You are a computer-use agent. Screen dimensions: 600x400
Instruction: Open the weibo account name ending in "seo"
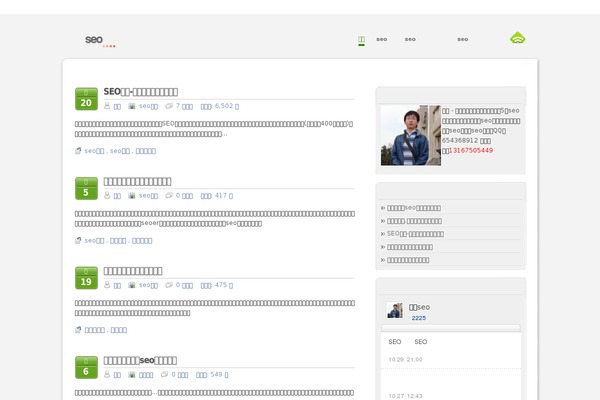pyautogui.click(x=419, y=307)
